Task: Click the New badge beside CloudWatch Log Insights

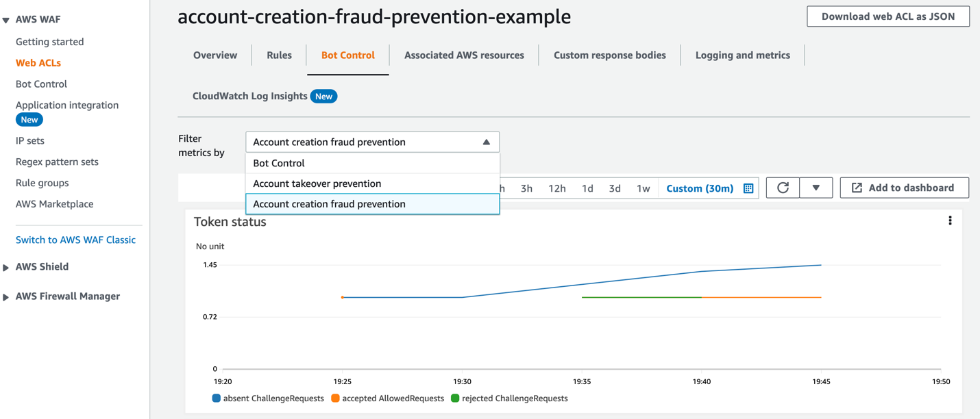Action: point(323,96)
